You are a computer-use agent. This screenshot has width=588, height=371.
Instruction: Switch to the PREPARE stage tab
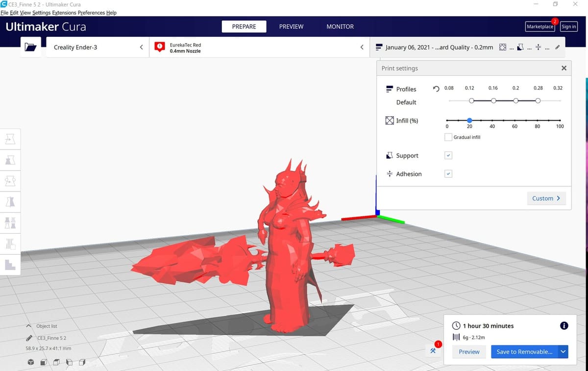coord(244,26)
